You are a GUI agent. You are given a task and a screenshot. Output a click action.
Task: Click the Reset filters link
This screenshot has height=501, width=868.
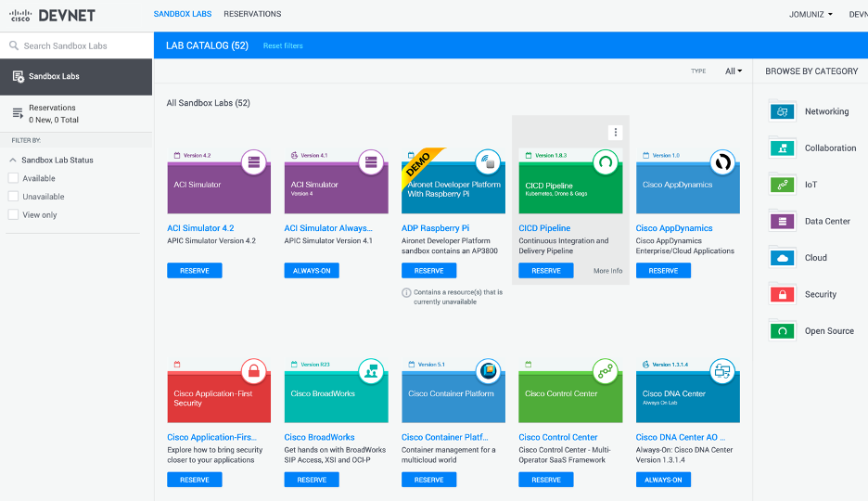283,45
